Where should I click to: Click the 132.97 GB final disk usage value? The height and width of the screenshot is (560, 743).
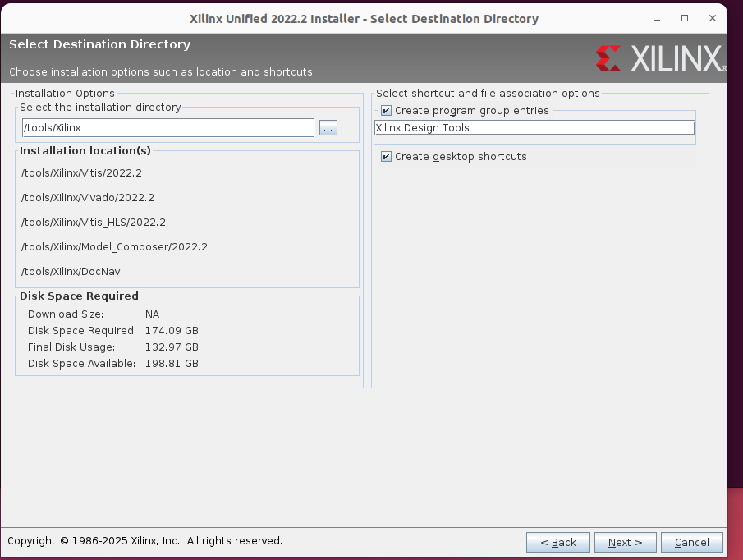172,347
